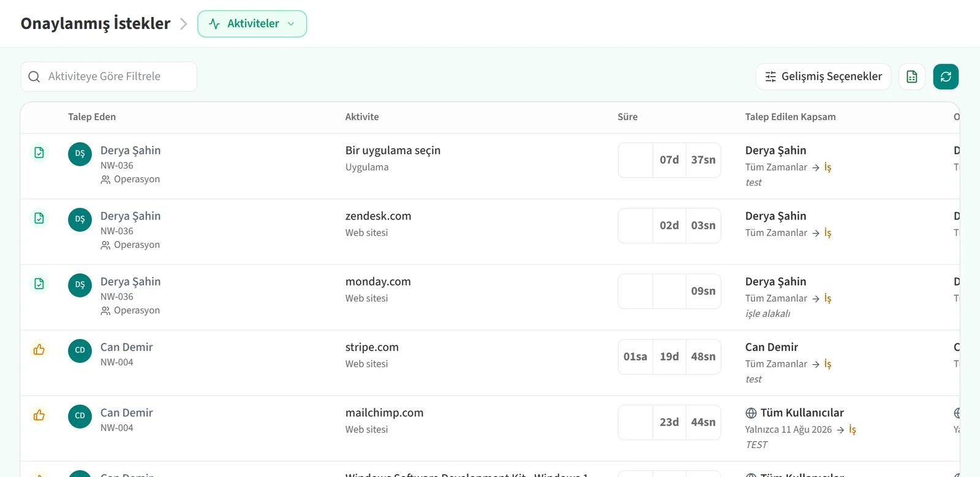
Task: Sort by the Talep Eden column header
Action: point(92,117)
